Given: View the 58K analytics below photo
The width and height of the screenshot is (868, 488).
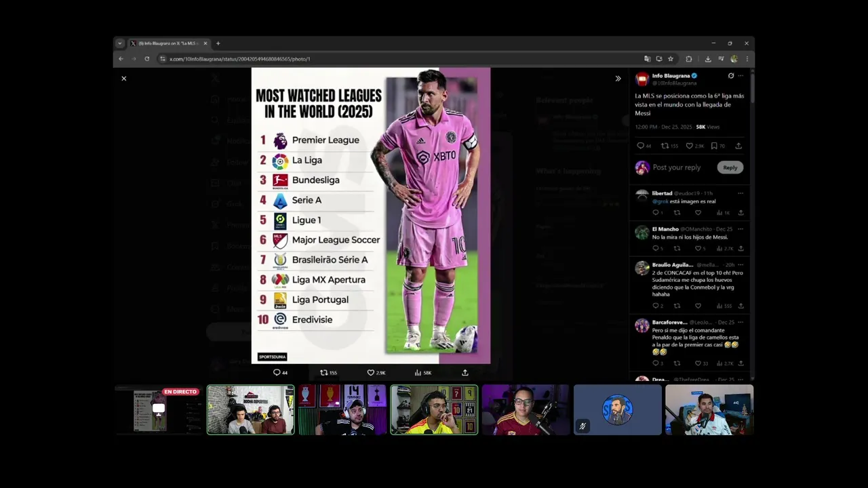Looking at the screenshot, I should coord(423,373).
